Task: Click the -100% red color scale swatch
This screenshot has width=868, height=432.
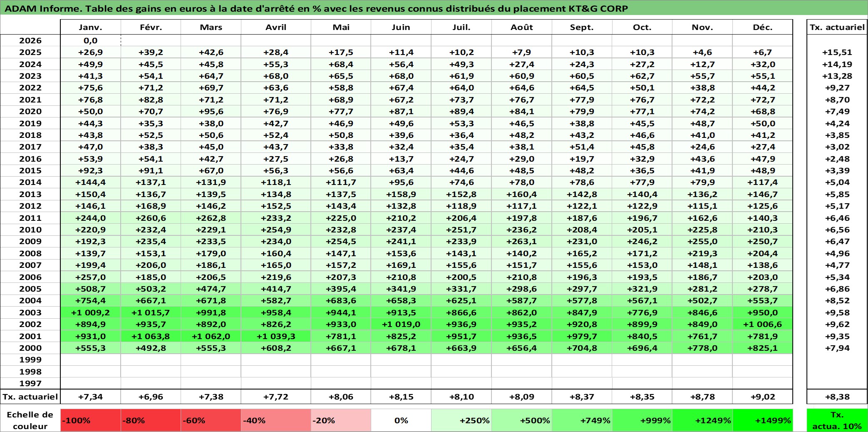Action: [x=91, y=420]
